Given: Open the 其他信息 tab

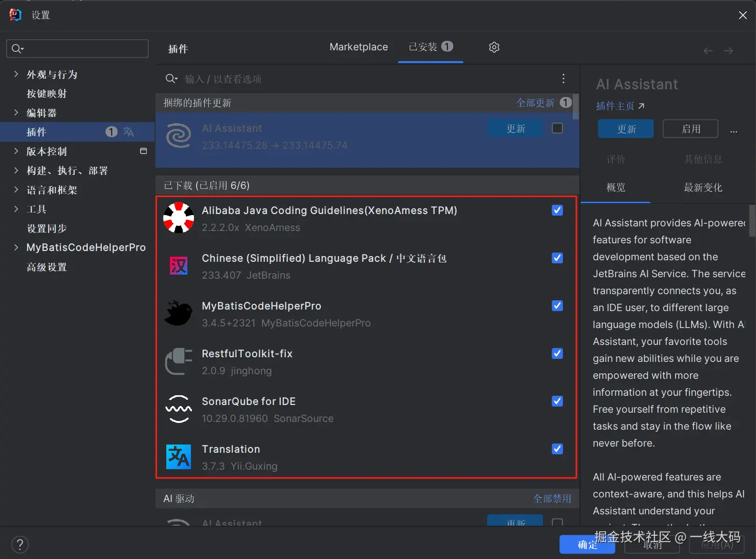Looking at the screenshot, I should click(x=703, y=159).
